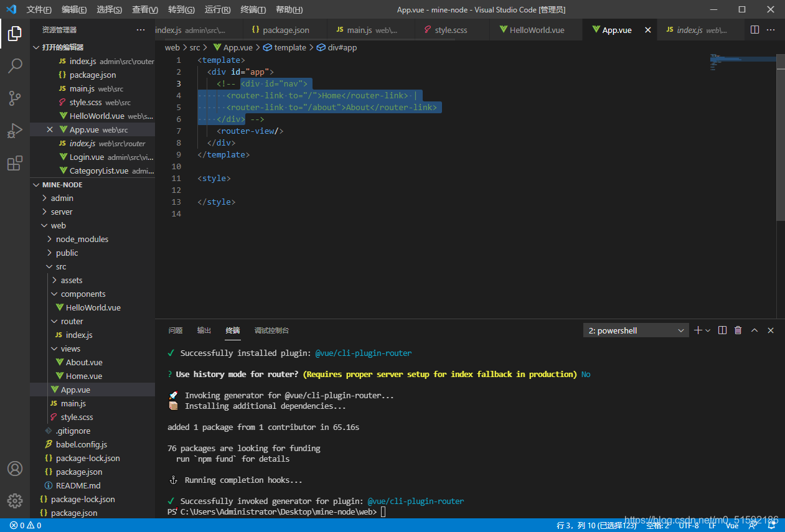Split the terminal panel
Viewport: 785px width, 532px height.
[722, 330]
